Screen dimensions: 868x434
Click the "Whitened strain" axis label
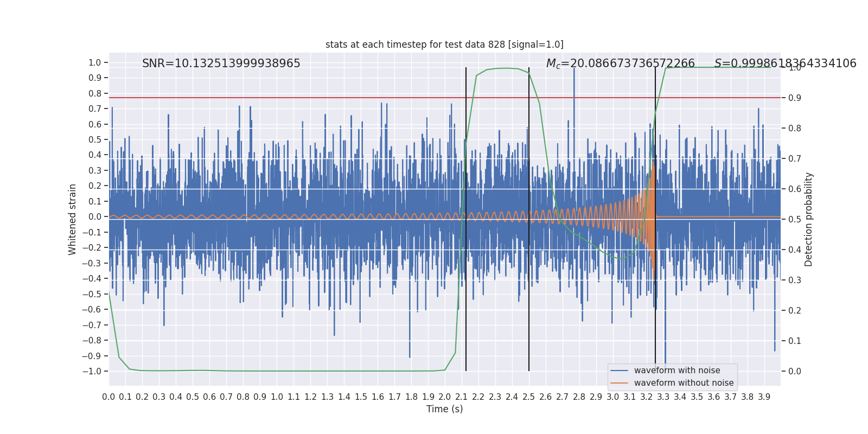(x=73, y=219)
